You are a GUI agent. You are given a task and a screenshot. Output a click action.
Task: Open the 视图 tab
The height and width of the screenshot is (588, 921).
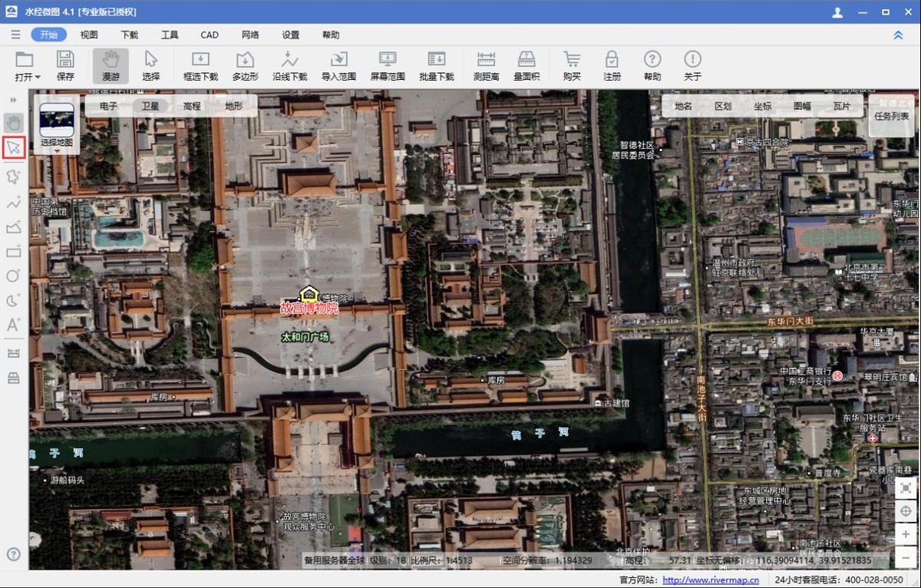(89, 35)
